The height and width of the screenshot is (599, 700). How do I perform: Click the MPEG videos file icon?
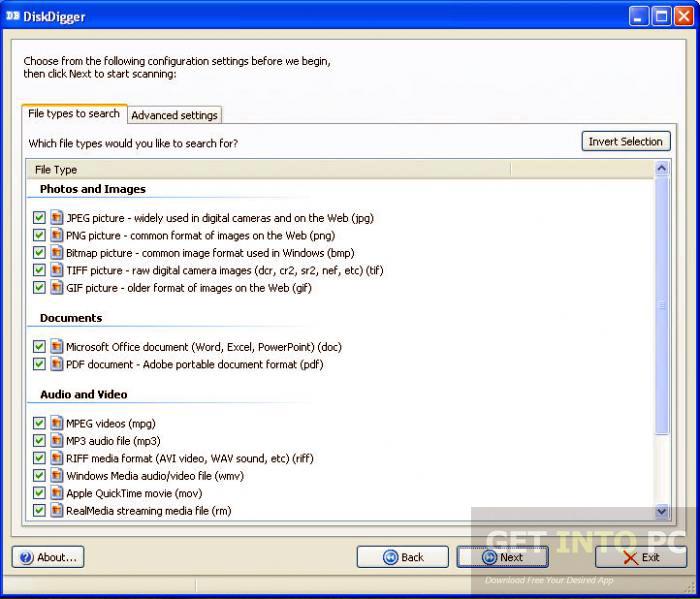click(56, 423)
